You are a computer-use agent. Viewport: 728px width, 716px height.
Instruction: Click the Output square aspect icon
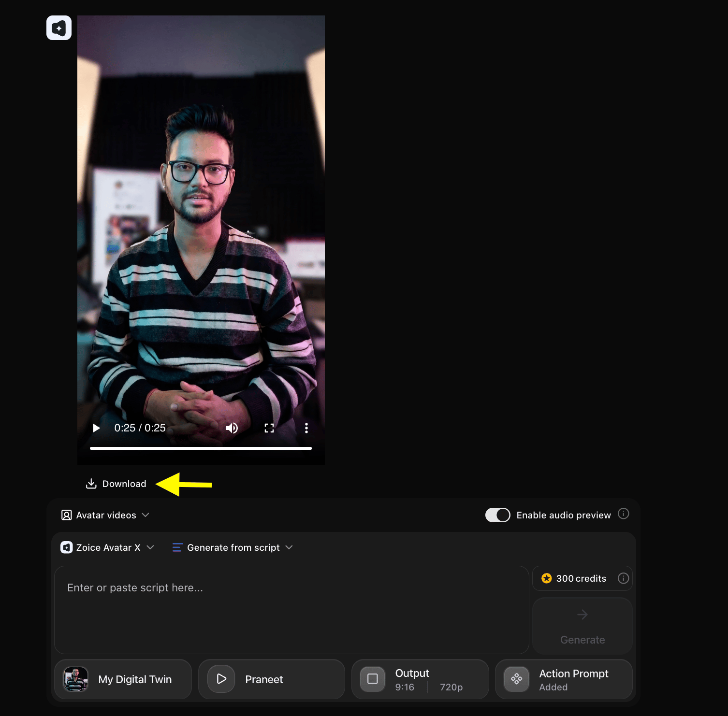(x=373, y=679)
